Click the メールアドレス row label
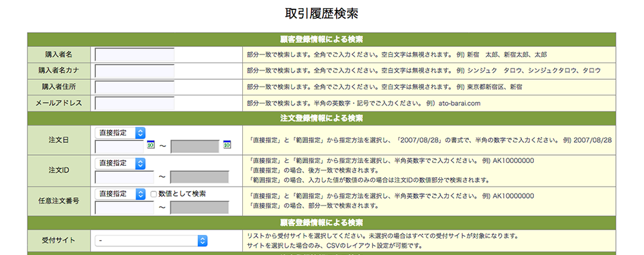The width and height of the screenshot is (644, 255). (59, 103)
